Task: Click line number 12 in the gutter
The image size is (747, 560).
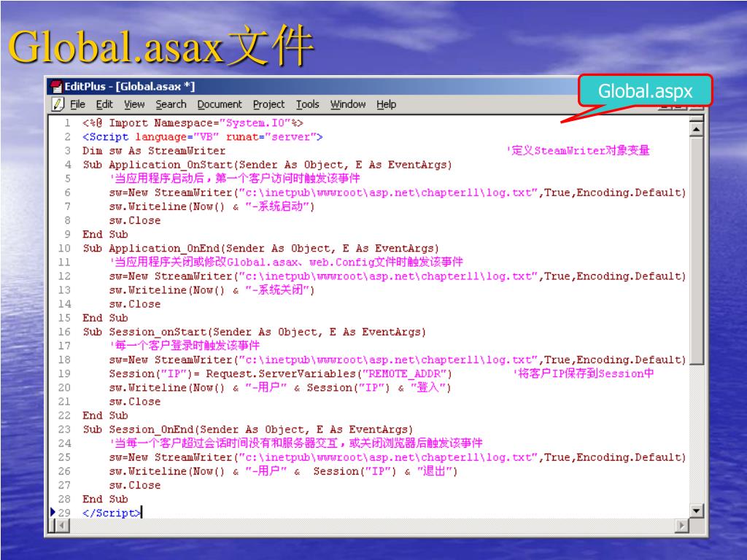Action: coord(64,276)
